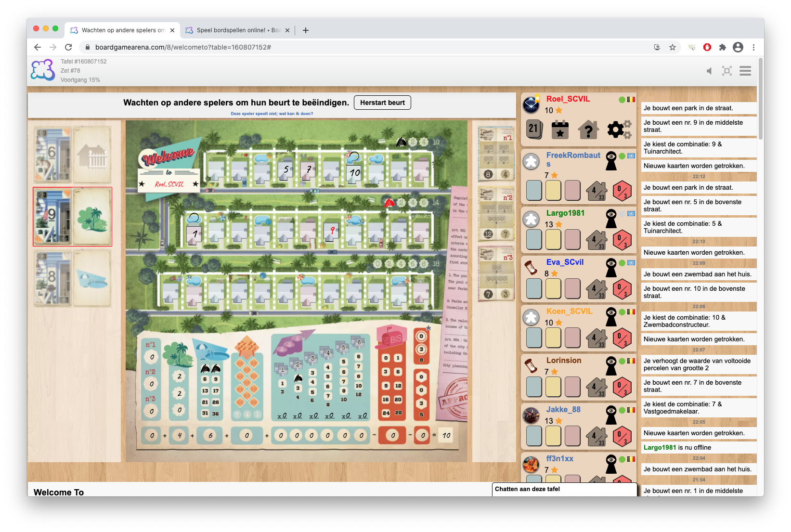Click the red Opera extension icon
Screen dimensions: 791x532
coord(707,47)
